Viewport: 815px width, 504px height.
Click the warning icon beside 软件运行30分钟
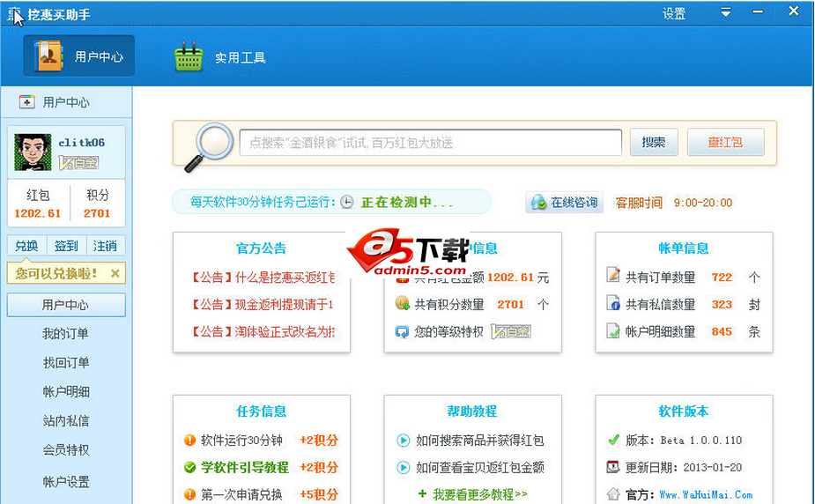click(189, 440)
